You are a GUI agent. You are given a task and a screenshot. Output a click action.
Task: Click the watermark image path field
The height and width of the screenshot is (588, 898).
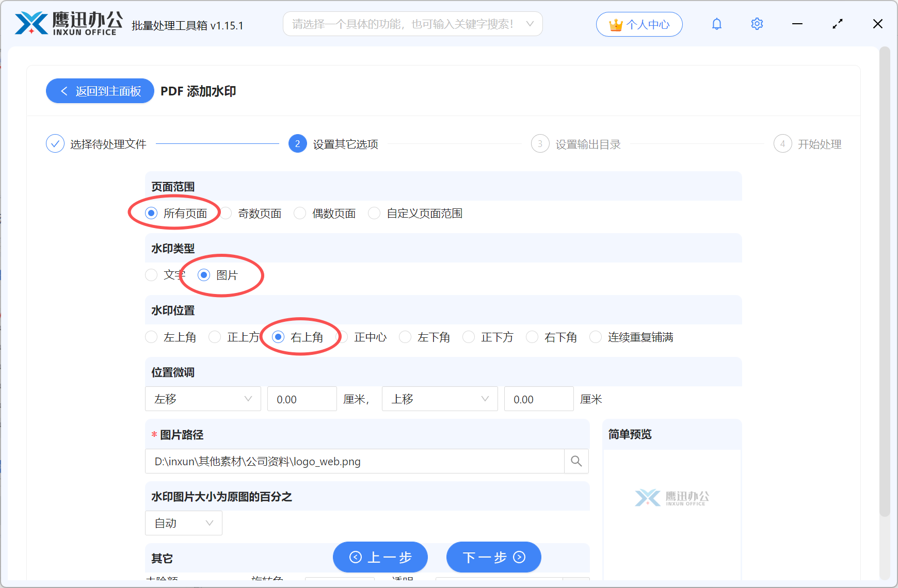(x=356, y=461)
